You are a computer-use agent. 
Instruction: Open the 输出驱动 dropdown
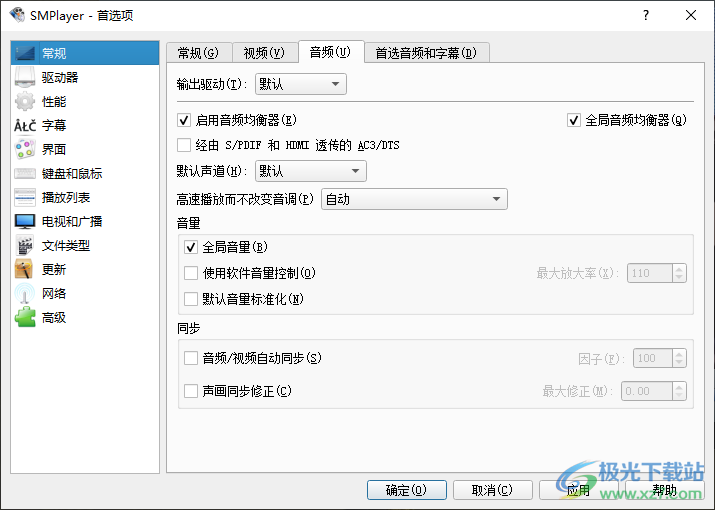(301, 84)
